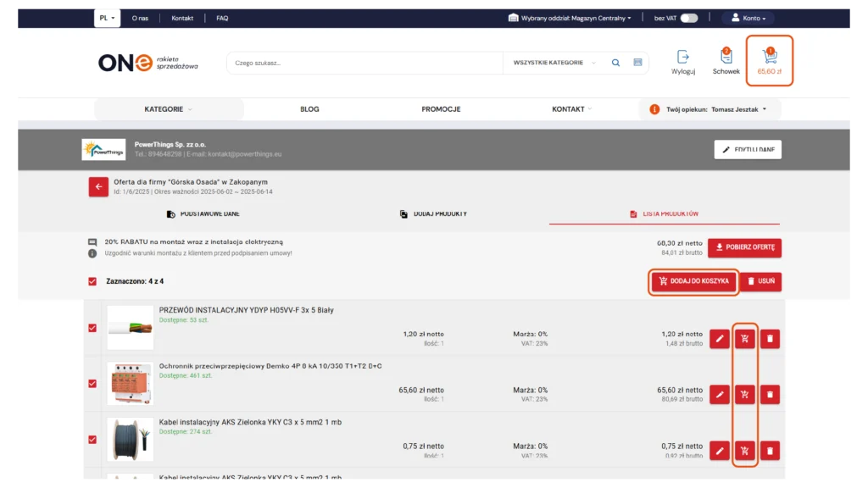
Task: Click the barcode scanner icon in search bar
Action: 637,63
